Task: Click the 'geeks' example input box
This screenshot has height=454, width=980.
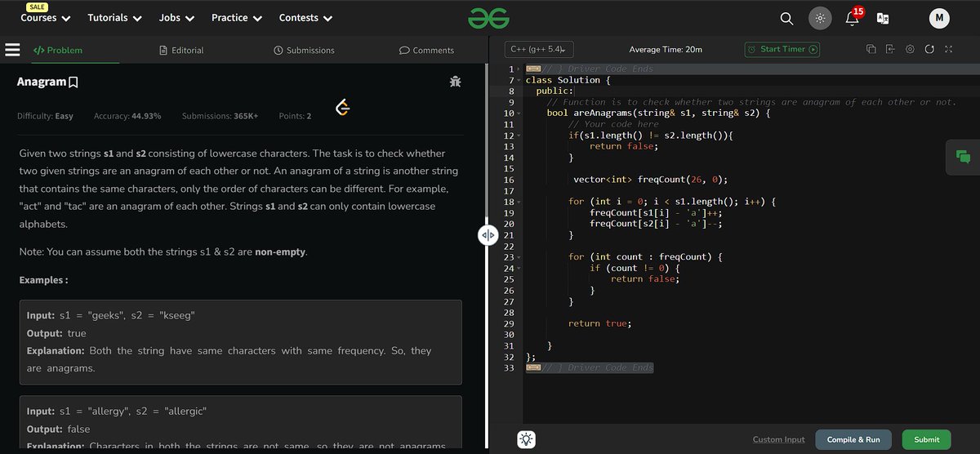Action: point(240,342)
